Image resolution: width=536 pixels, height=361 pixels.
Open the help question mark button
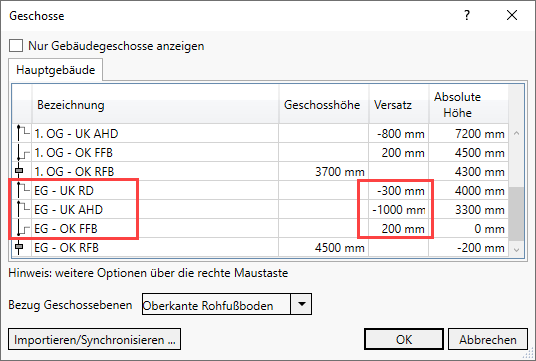(467, 15)
